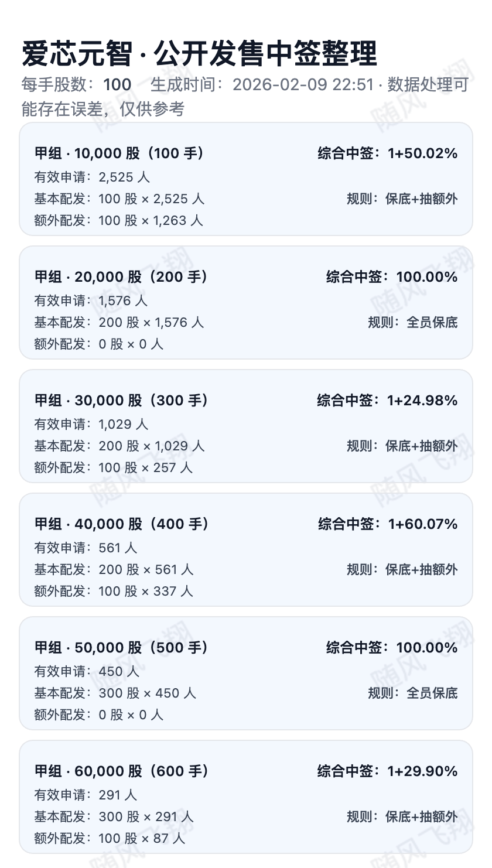This screenshot has height=868, width=492.
Task: Click the 每手股数 100 label
Action: coord(76,85)
